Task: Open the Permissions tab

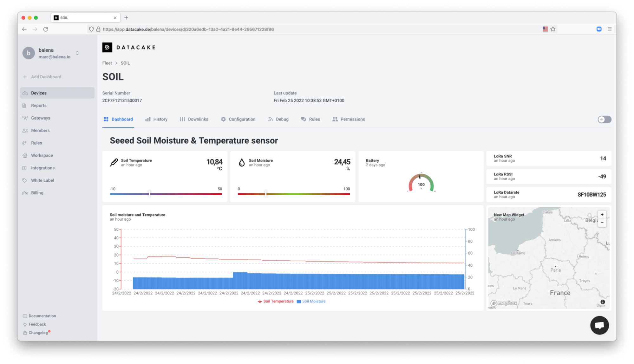Action: [x=352, y=119]
